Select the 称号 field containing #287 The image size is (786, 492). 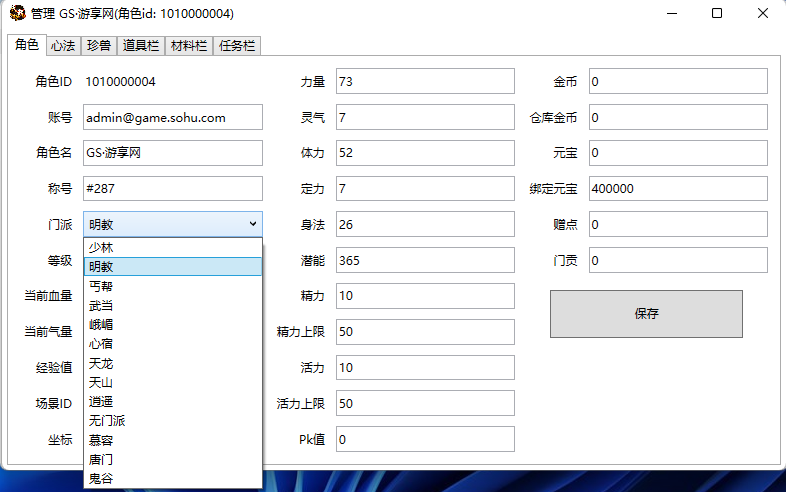(172, 188)
